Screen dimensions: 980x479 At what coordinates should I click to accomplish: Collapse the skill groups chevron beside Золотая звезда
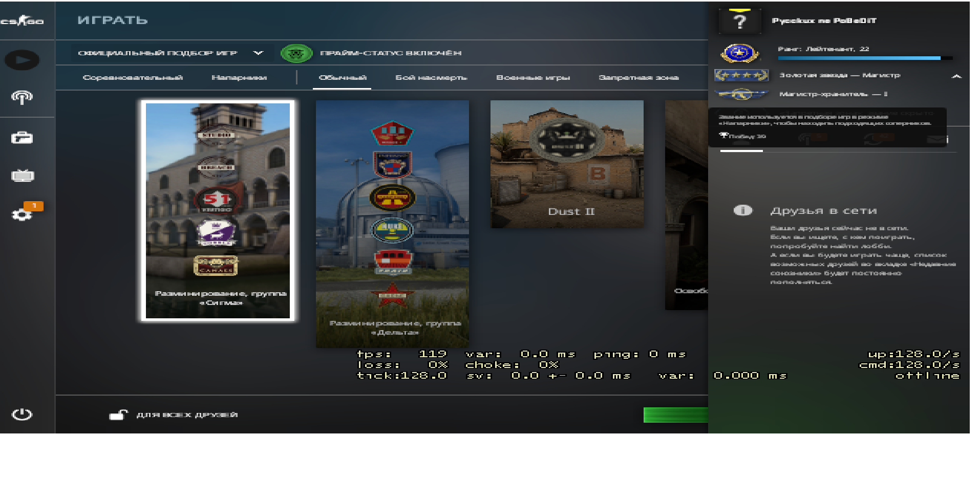pos(956,76)
